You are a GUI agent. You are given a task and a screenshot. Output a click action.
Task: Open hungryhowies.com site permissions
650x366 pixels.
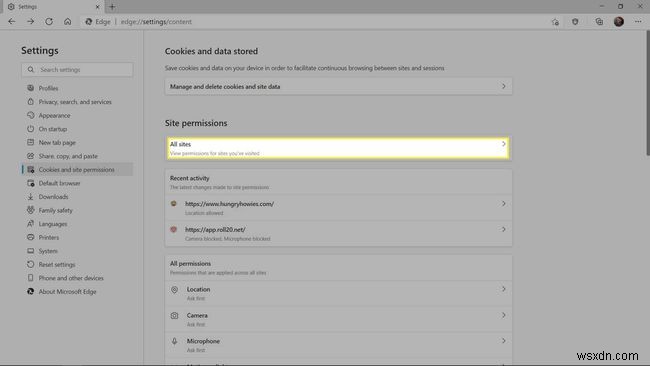pyautogui.click(x=338, y=208)
